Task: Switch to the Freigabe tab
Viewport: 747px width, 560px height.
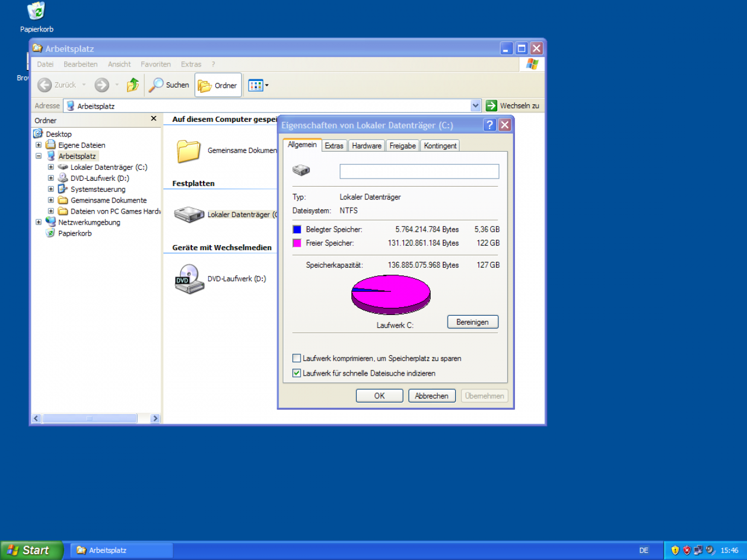Action: (403, 146)
